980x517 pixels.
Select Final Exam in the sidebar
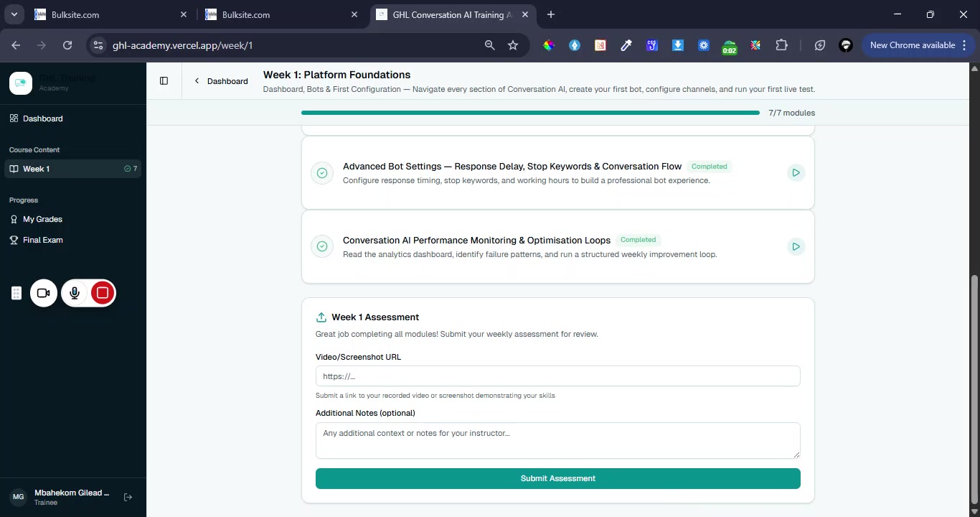42,240
